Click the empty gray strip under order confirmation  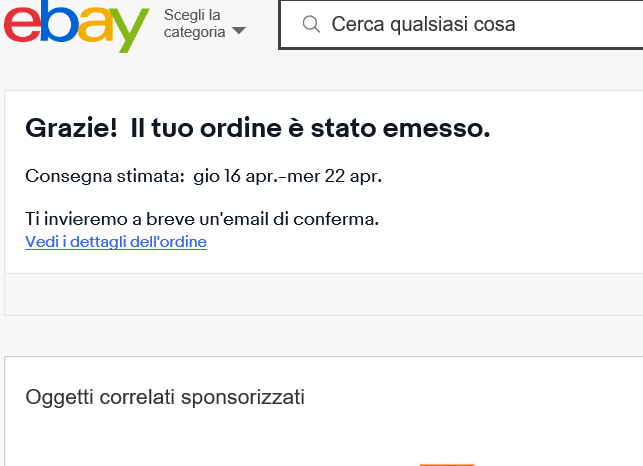[x=324, y=295]
